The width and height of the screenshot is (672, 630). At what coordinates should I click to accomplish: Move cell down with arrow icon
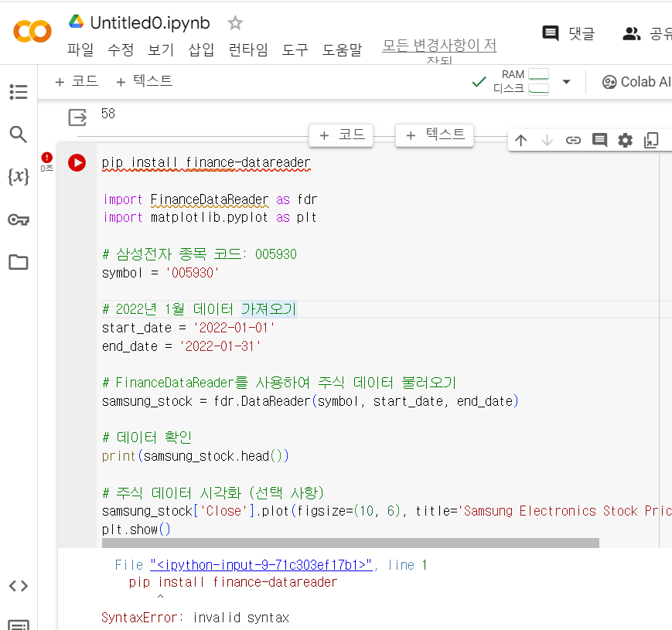[547, 140]
